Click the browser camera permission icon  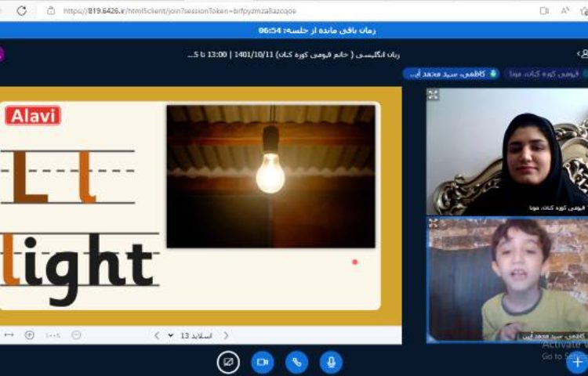[x=544, y=11]
